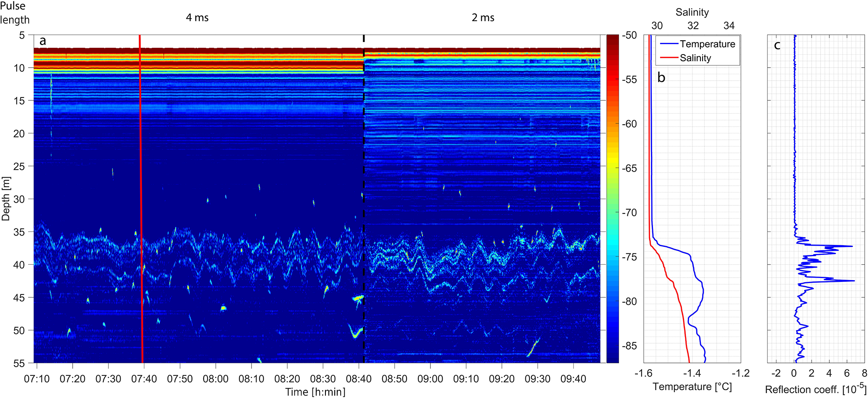
Task: Click the -70 tick label on colorbar
Action: (x=629, y=213)
